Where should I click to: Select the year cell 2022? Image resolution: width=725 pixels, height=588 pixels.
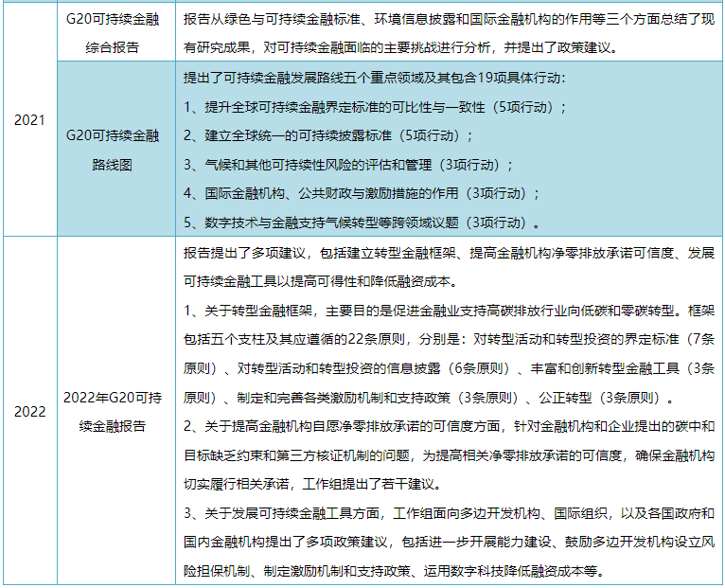29,411
